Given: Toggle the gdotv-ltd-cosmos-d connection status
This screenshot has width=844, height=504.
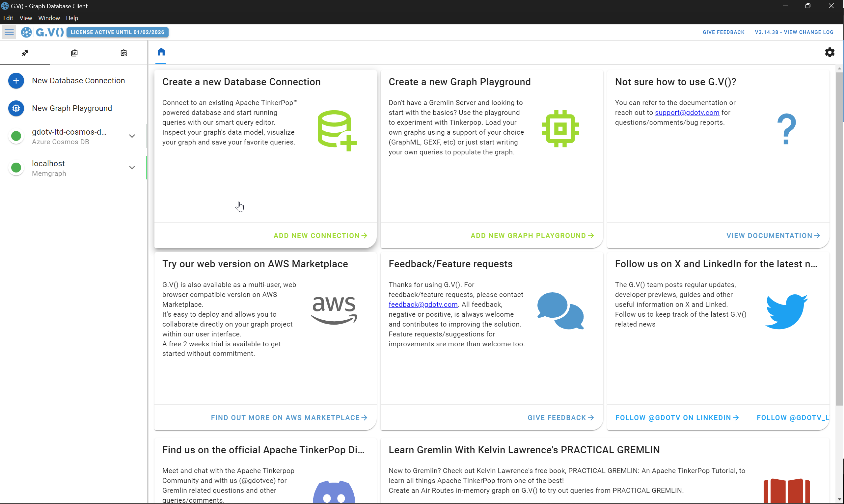Looking at the screenshot, I should tap(16, 136).
